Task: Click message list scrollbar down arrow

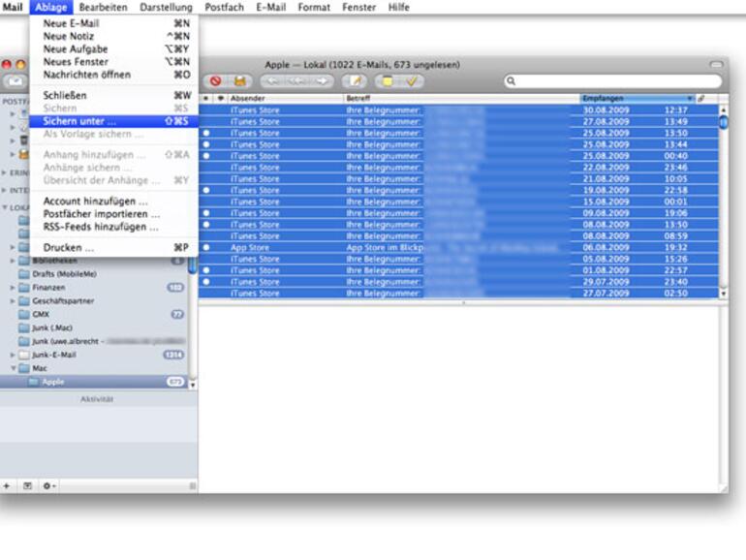Action: 723,294
